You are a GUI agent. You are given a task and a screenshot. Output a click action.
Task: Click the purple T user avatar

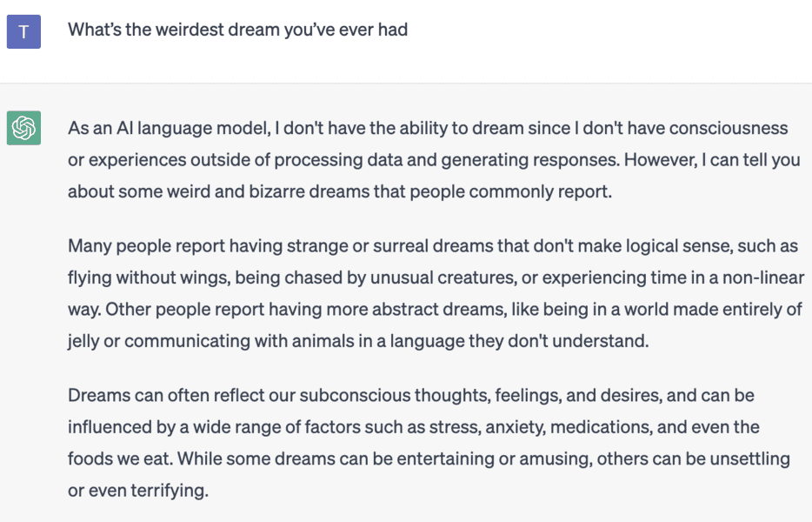(x=23, y=31)
